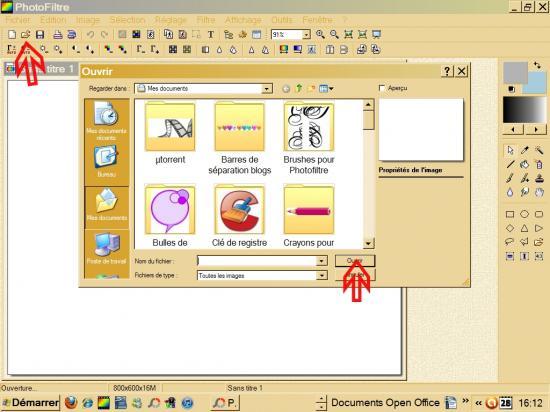The image size is (550, 412).
Task: Open the Fichier menu
Action: pos(18,20)
